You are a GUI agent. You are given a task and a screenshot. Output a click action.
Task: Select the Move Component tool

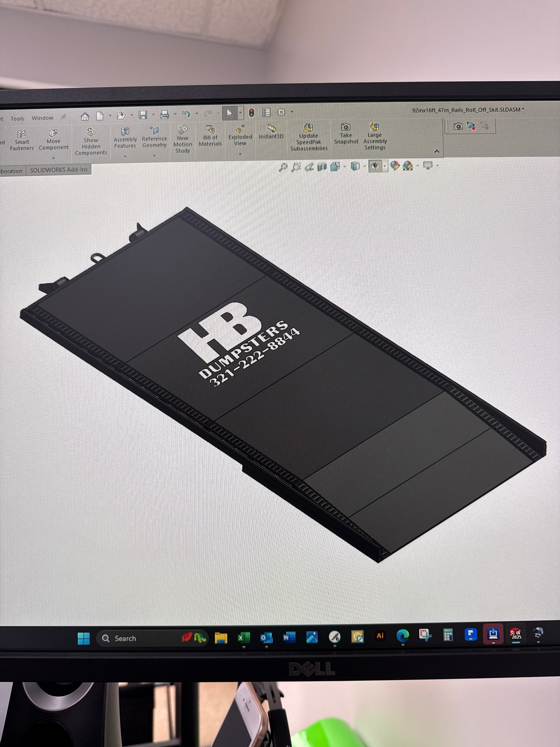tap(53, 140)
